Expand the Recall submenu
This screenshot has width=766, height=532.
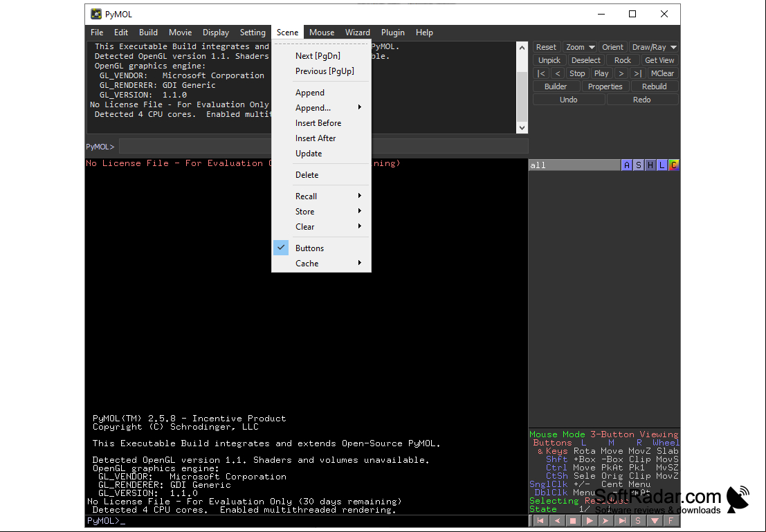point(322,196)
